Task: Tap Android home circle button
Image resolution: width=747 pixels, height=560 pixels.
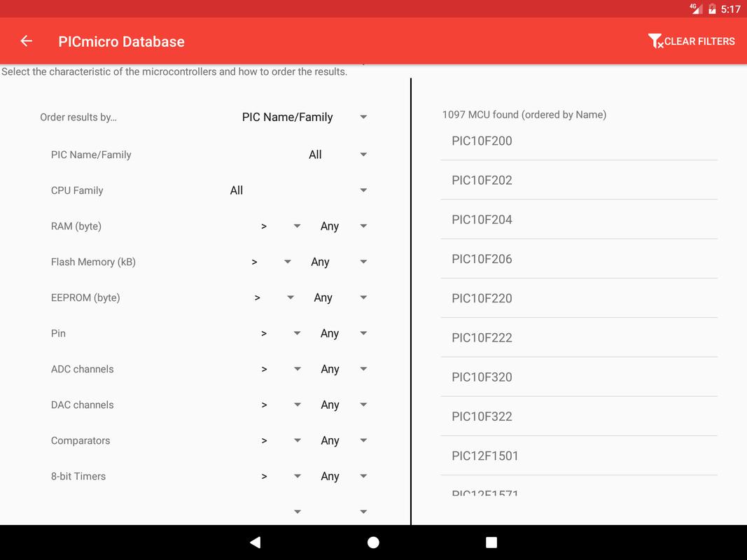Action: pos(374,542)
